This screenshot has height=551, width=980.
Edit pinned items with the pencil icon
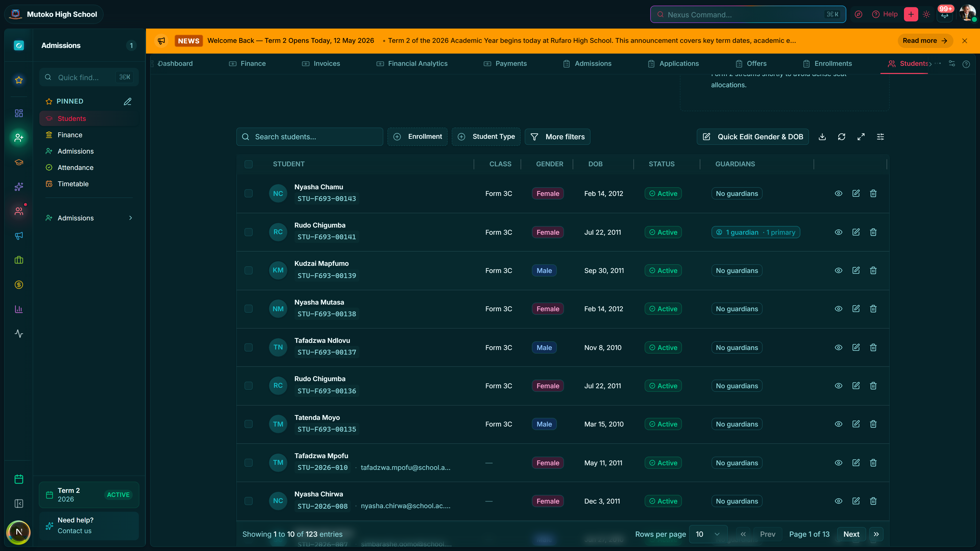pyautogui.click(x=127, y=102)
